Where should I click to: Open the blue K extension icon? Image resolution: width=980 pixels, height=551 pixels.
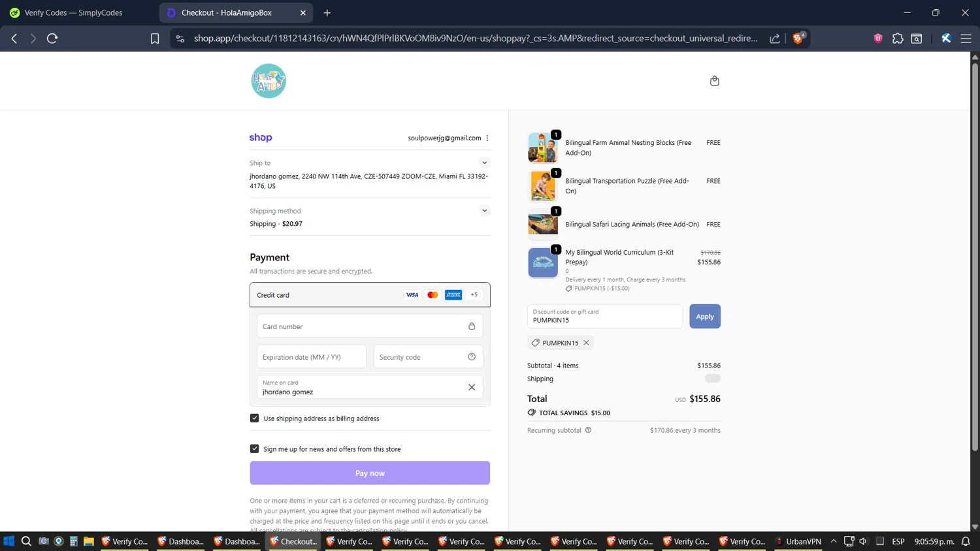click(x=946, y=39)
